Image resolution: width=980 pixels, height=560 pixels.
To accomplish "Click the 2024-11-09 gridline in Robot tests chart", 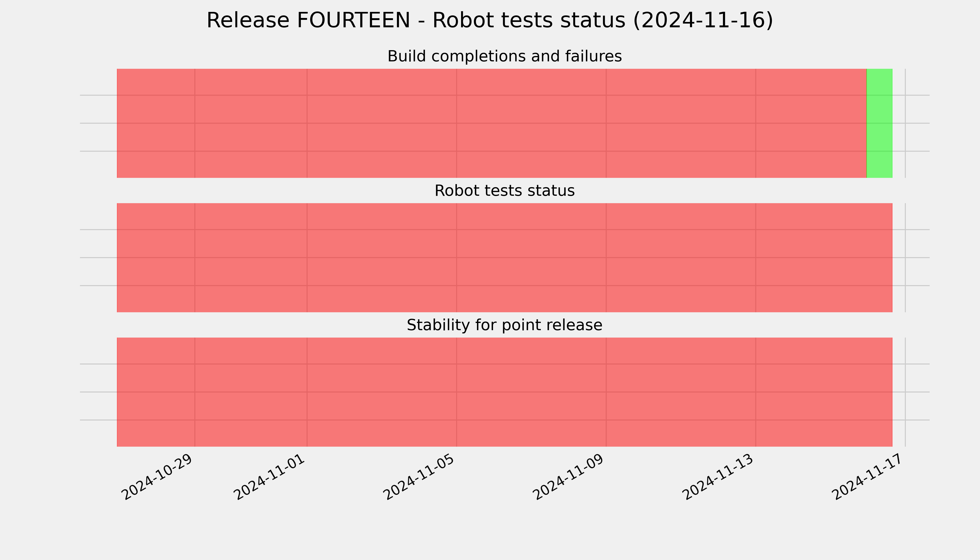I will point(606,258).
